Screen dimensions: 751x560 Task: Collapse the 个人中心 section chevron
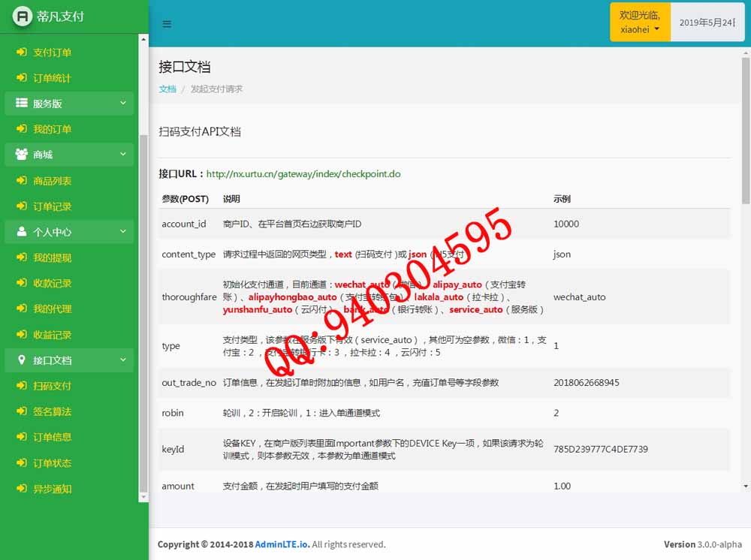pos(123,232)
